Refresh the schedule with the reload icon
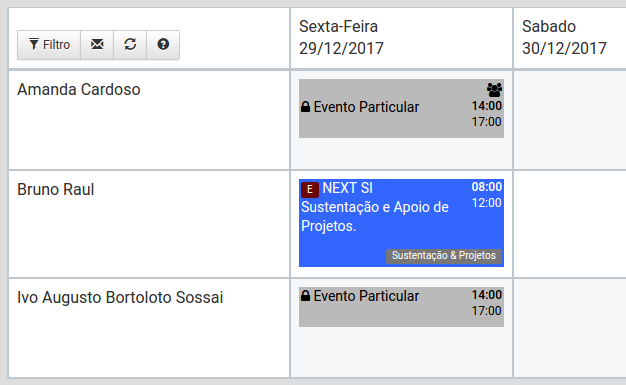The image size is (626, 385). click(x=130, y=45)
